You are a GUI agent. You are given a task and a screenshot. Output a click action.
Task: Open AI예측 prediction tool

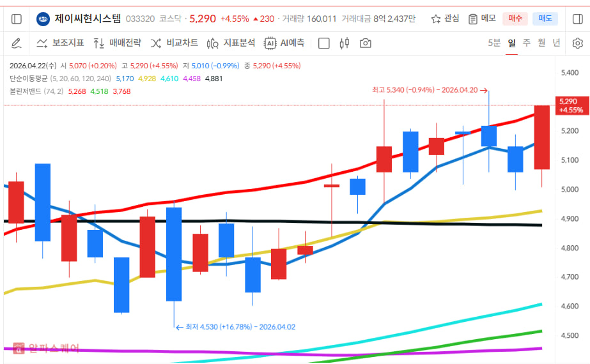point(284,43)
